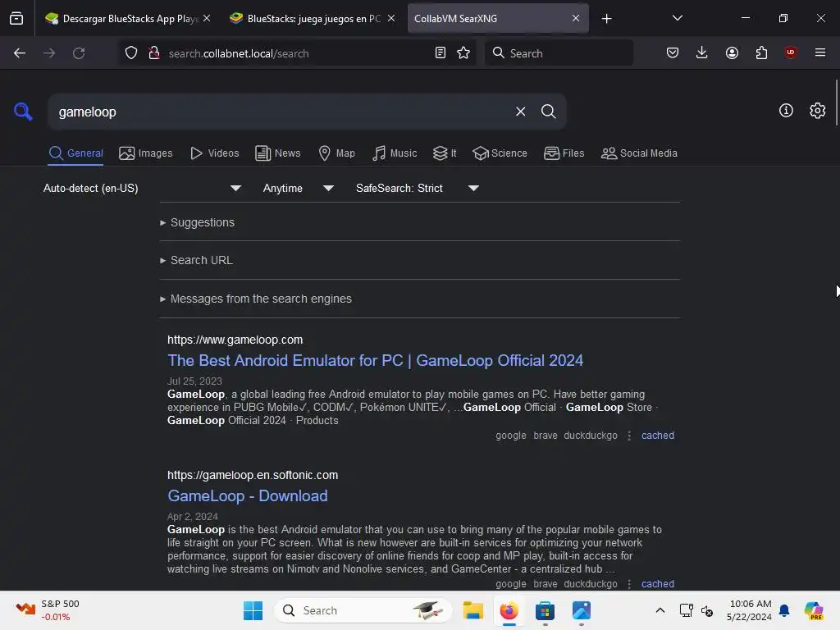Open language selector Auto-detect (en-US)
The image size is (840, 630).
pyautogui.click(x=142, y=188)
